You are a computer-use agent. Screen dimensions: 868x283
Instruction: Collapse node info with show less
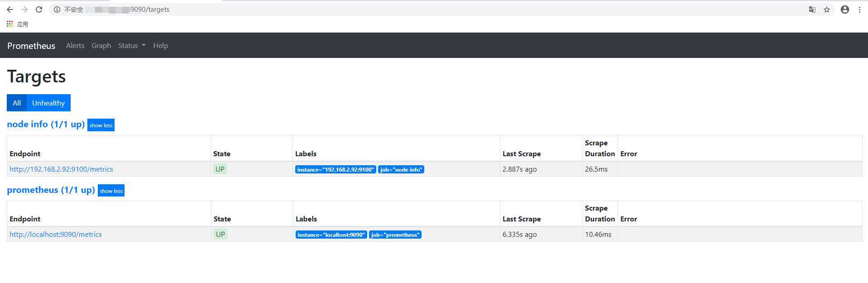(x=101, y=125)
